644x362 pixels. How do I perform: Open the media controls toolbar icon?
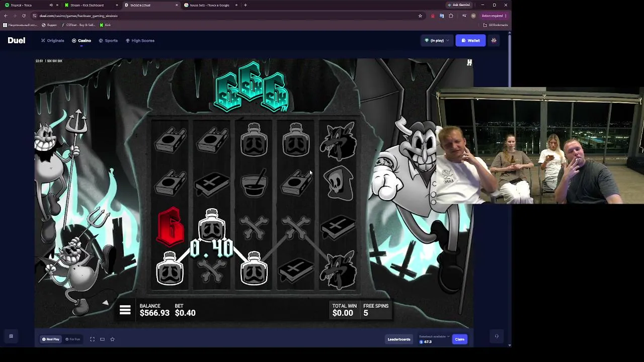pos(464,16)
